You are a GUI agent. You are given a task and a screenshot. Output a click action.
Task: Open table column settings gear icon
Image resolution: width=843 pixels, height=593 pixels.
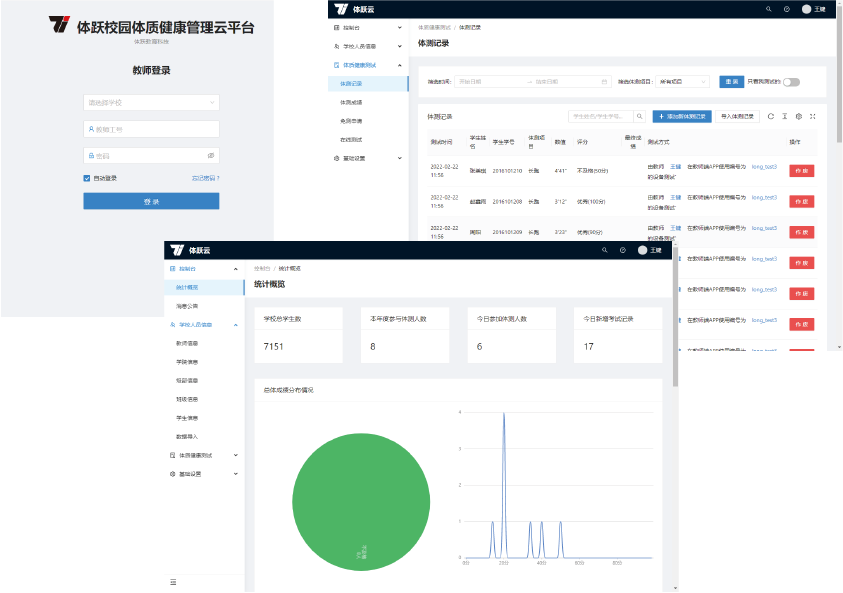(799, 117)
